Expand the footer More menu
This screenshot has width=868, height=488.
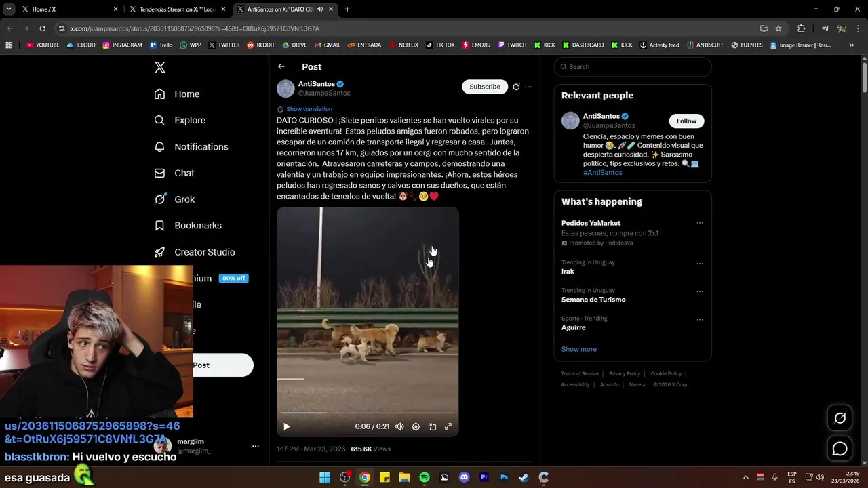[x=637, y=384]
